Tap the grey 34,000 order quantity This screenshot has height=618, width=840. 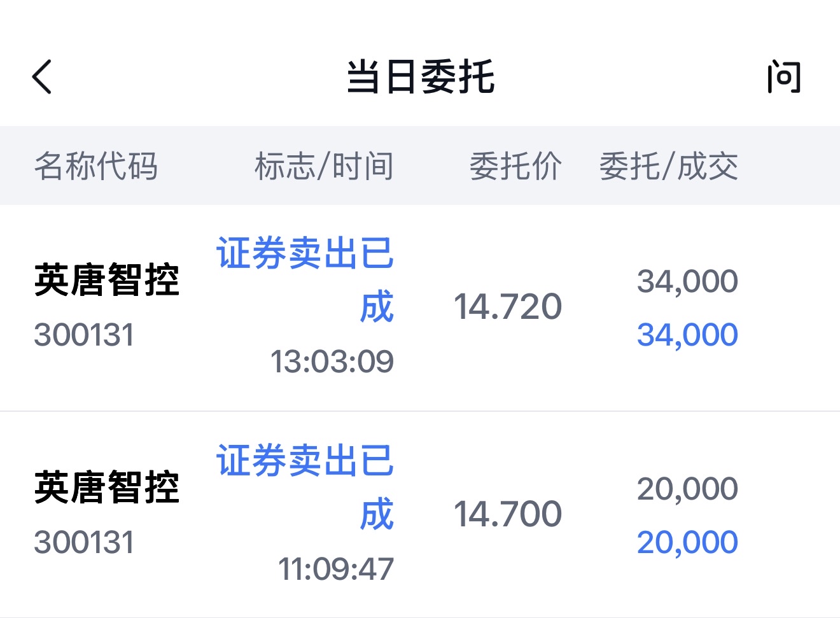688,281
